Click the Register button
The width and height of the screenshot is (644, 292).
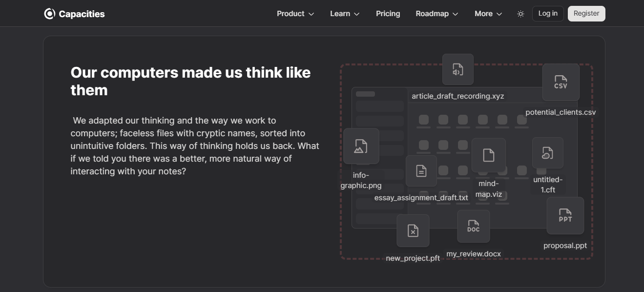click(x=586, y=14)
